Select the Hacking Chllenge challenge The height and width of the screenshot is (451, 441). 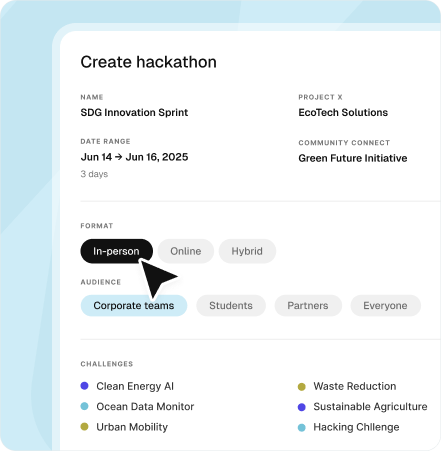356,427
